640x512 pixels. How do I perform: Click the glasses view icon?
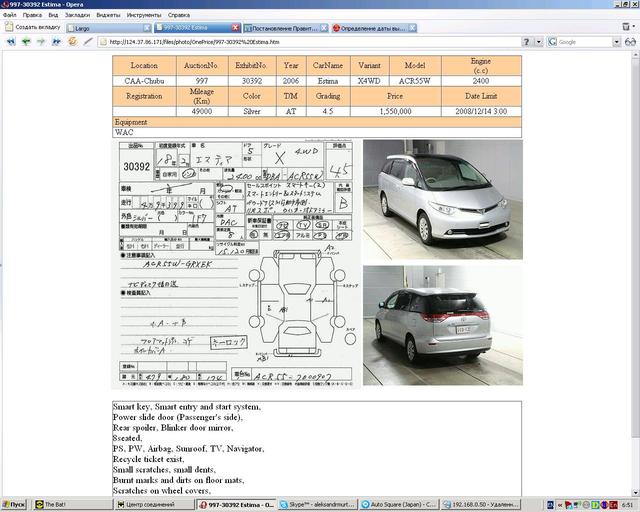click(630, 42)
